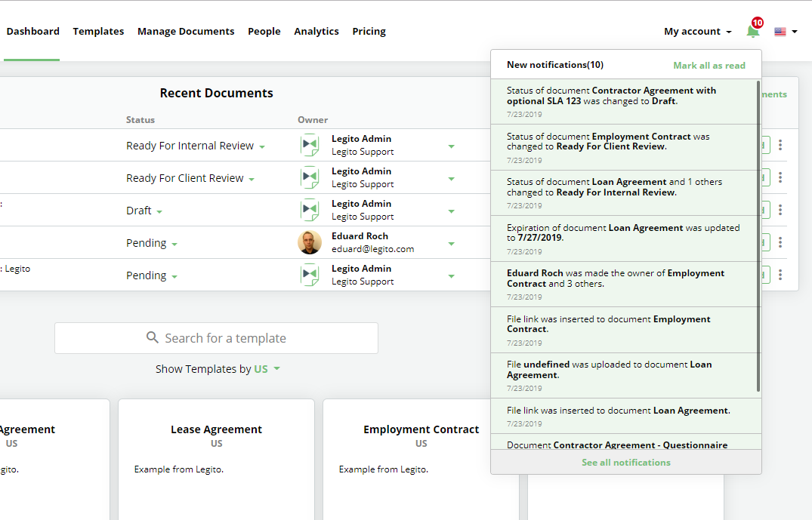Open the three-dot menu for the Ready For Client Review row
This screenshot has width=812, height=520.
coord(780,177)
